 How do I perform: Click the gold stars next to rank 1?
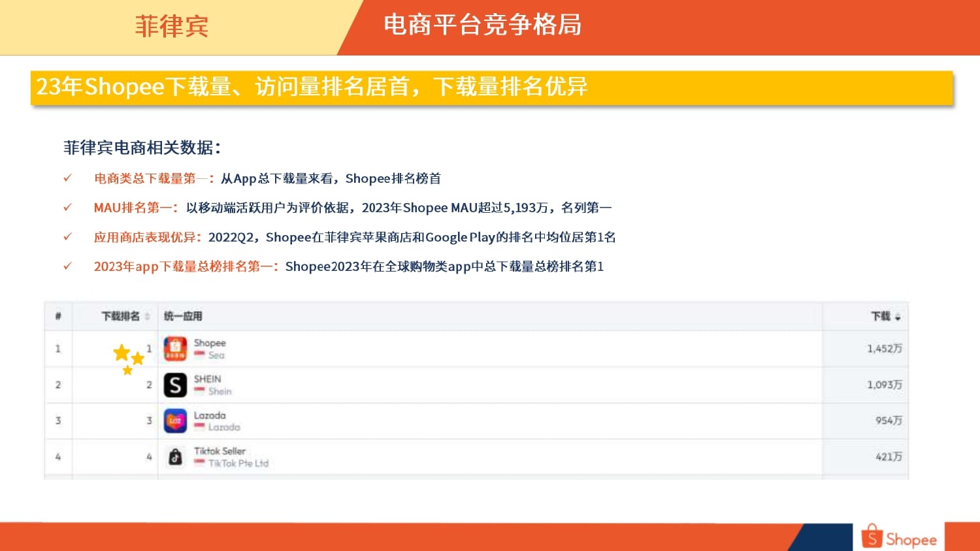pos(129,359)
